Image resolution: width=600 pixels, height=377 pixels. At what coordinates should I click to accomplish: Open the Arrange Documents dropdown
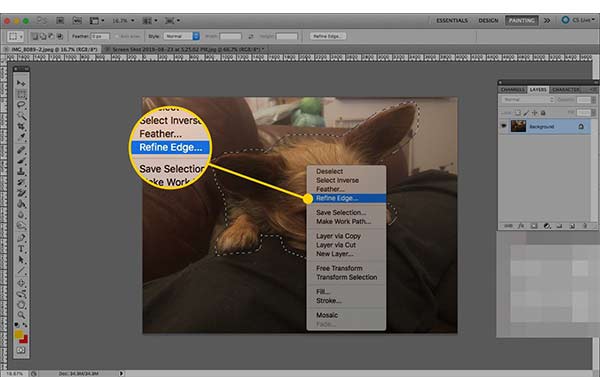(x=150, y=20)
